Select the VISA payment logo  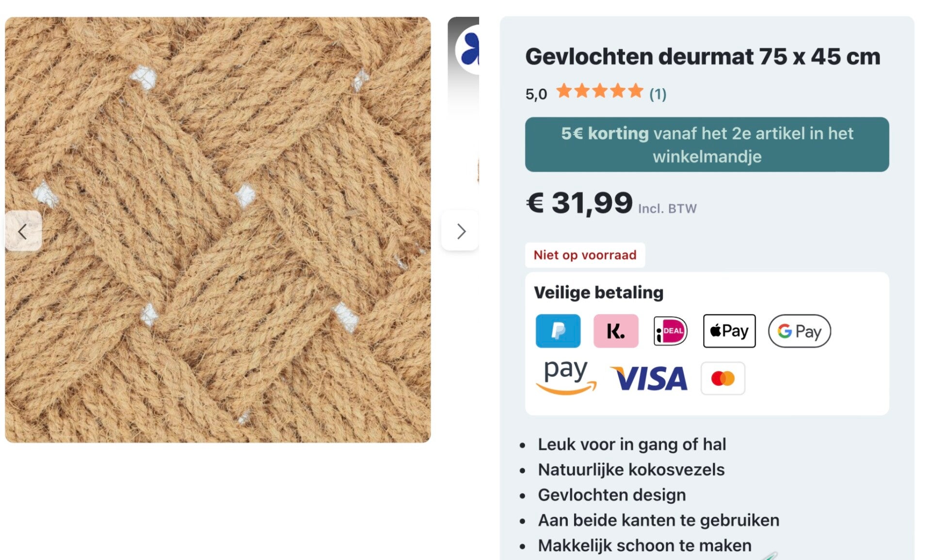pos(649,378)
